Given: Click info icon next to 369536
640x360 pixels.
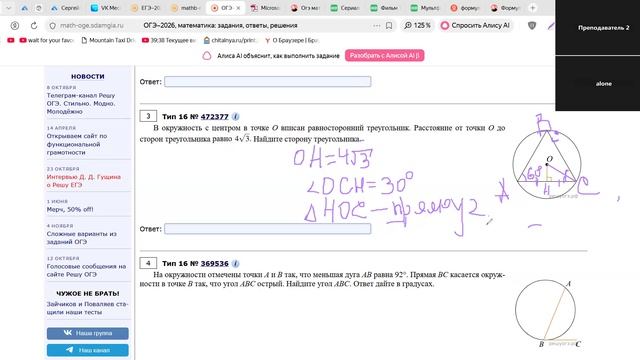Looking at the screenshot, I should (236, 263).
